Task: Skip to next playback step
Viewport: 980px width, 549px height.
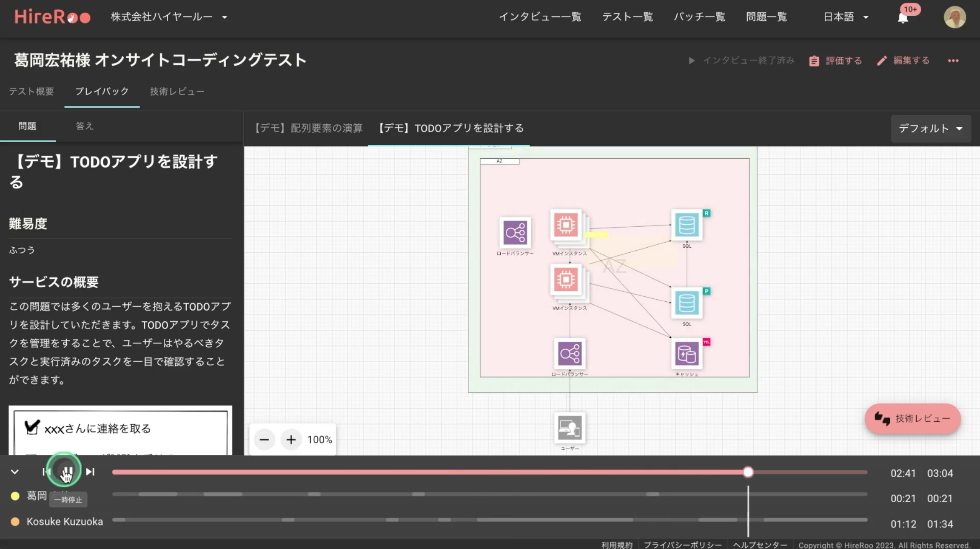Action: point(90,472)
